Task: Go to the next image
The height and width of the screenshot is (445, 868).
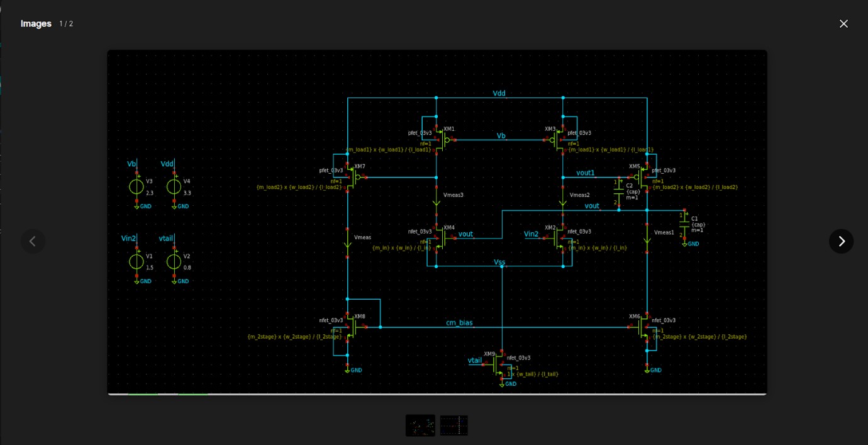Action: (841, 241)
